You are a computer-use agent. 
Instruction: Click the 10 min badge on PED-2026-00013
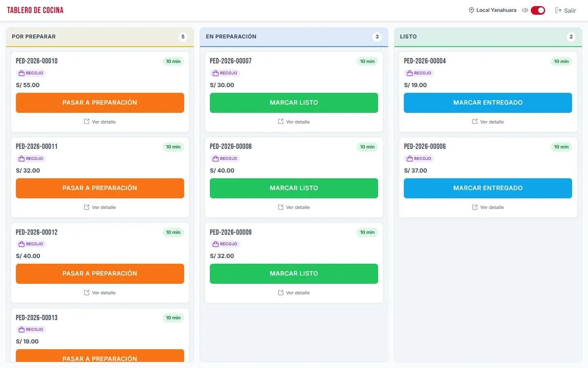pos(173,318)
